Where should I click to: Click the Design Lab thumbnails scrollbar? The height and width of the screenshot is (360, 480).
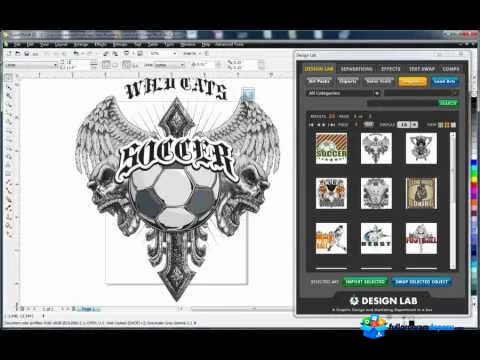click(x=453, y=200)
